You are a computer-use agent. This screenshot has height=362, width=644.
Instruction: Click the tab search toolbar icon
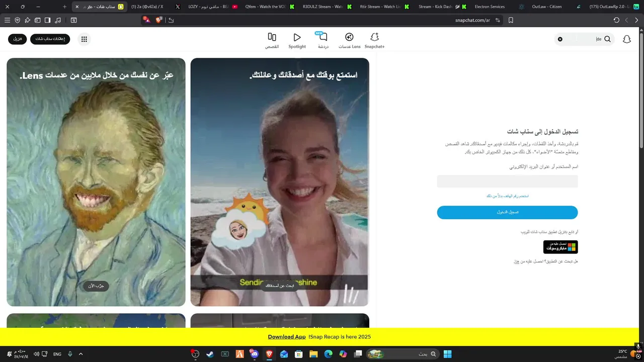tap(74, 20)
